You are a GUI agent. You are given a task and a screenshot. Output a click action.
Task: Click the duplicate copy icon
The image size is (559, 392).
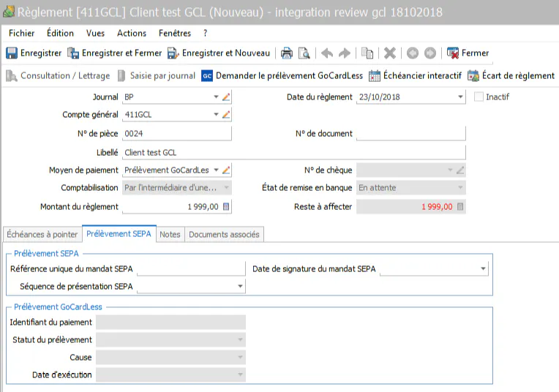[367, 53]
